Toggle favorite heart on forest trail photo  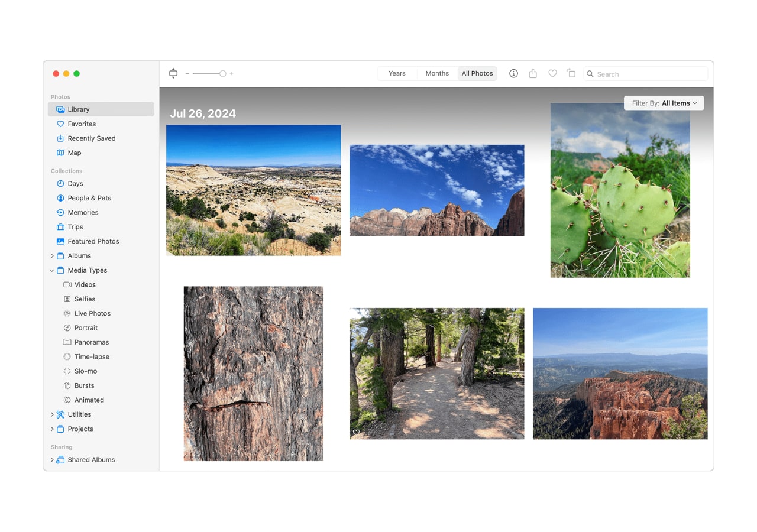356,433
